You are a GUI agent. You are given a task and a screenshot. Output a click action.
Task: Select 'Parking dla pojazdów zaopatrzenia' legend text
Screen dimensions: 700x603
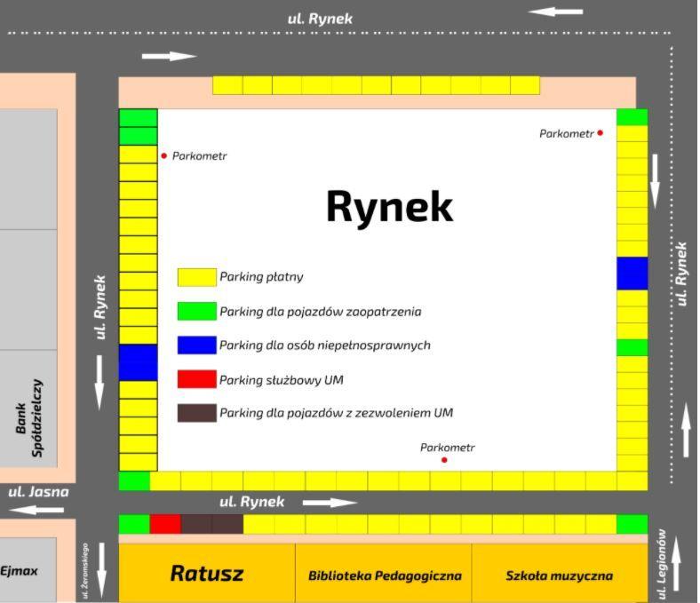point(320,312)
